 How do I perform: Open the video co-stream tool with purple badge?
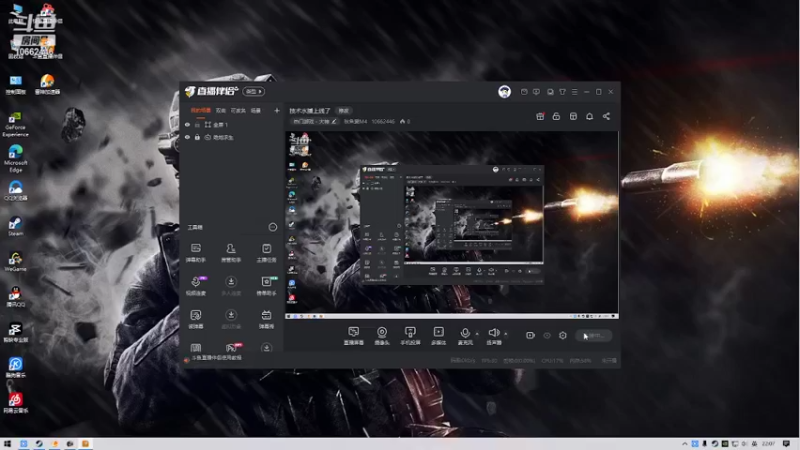pos(195,286)
